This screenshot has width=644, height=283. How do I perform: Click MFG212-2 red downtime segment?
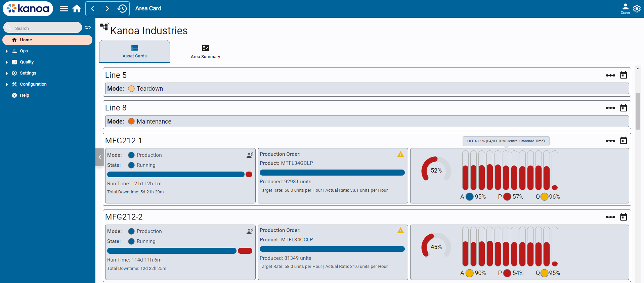pos(245,251)
